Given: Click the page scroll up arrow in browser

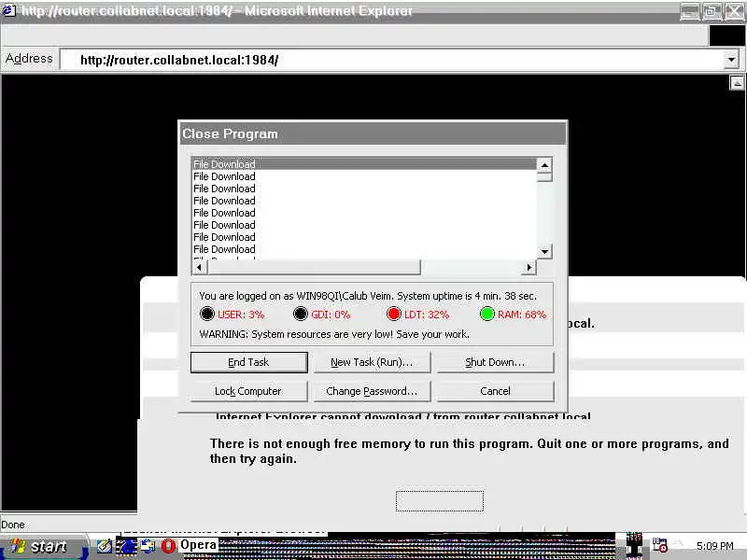Looking at the screenshot, I should pos(737,83).
